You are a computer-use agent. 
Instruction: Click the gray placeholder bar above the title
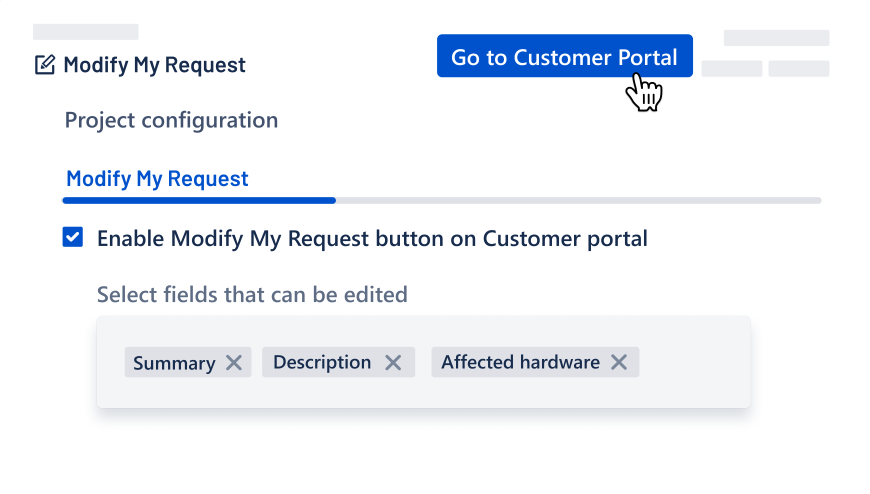pyautogui.click(x=86, y=32)
